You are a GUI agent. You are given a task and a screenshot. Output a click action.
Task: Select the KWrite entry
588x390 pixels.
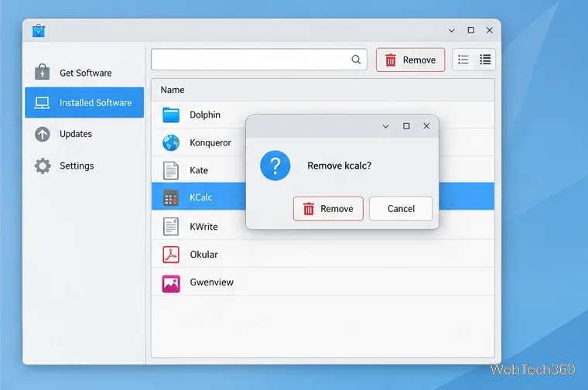coord(203,227)
